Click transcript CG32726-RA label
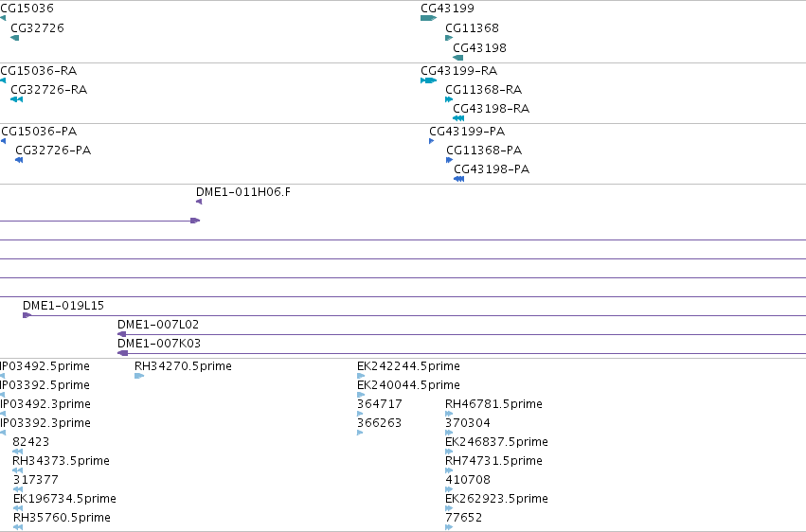 [x=49, y=90]
